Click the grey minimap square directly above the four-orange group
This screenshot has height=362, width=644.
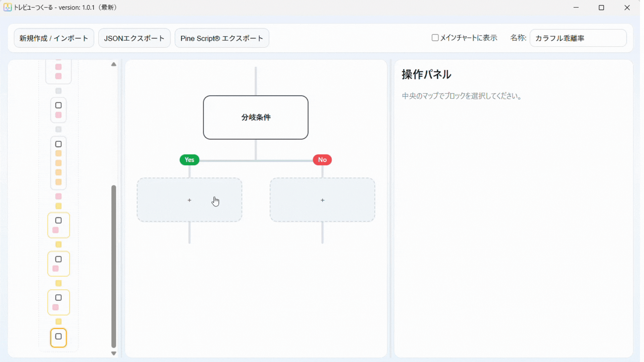58,129
